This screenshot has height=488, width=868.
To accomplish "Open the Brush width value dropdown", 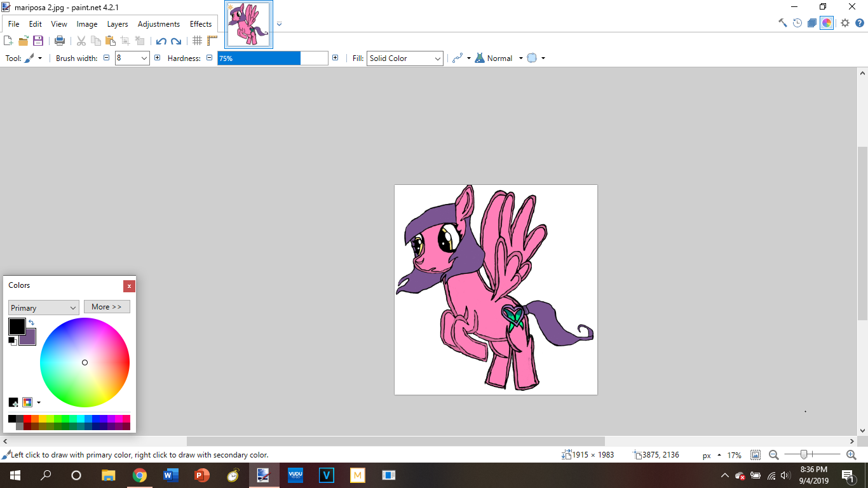I will pyautogui.click(x=144, y=58).
